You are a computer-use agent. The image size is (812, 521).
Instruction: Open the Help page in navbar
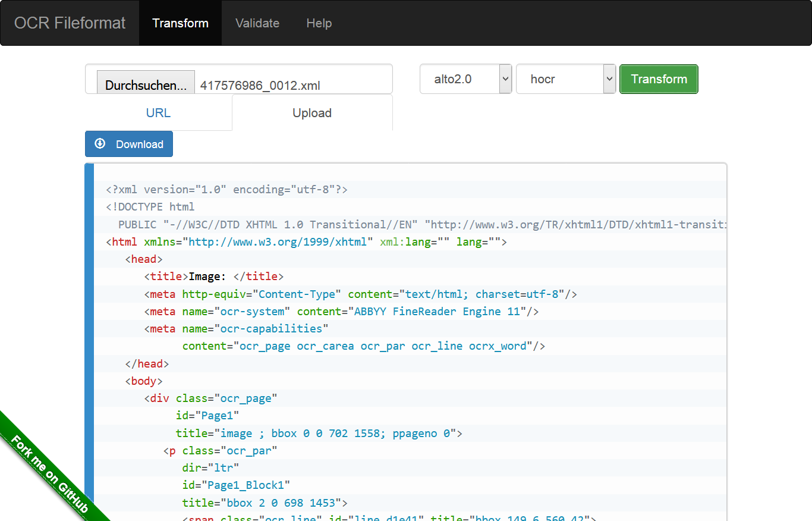[319, 23]
